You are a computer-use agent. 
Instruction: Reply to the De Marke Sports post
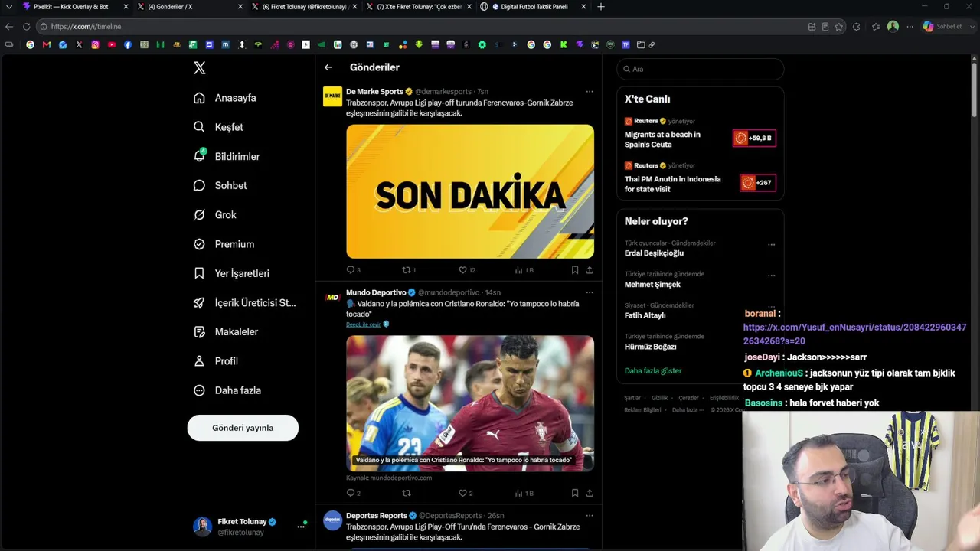click(353, 270)
